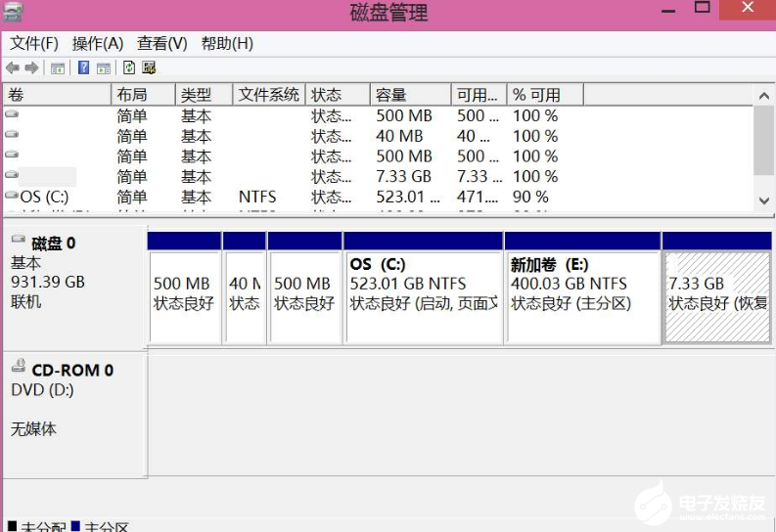Click the 90 % free cell
This screenshot has height=532, width=776.
pyautogui.click(x=530, y=197)
